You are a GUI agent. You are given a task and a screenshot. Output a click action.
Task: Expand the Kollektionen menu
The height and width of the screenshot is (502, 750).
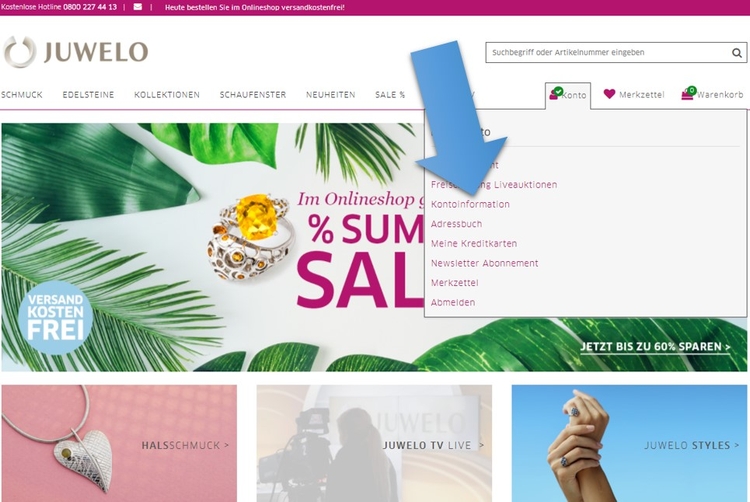[x=167, y=95]
